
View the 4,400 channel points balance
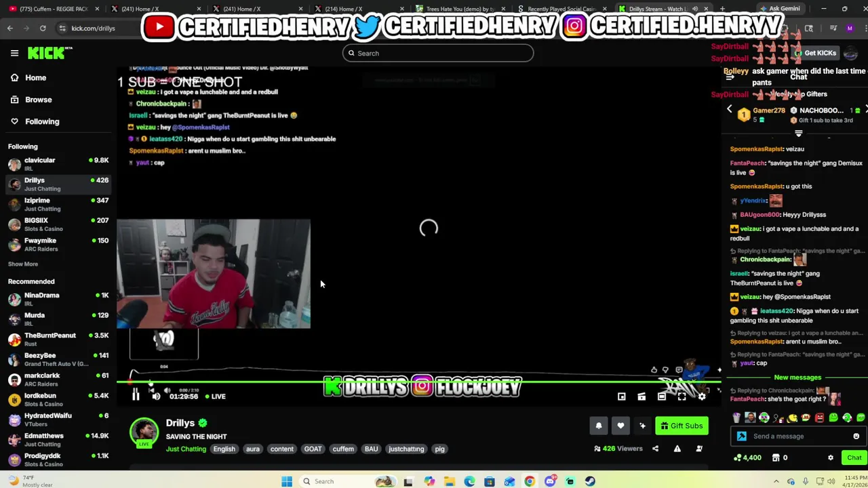pos(747,457)
